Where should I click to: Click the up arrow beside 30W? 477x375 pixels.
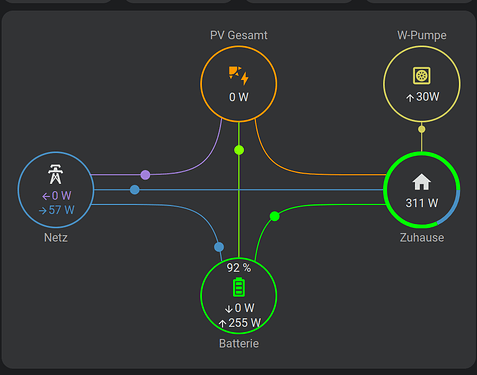tap(410, 98)
